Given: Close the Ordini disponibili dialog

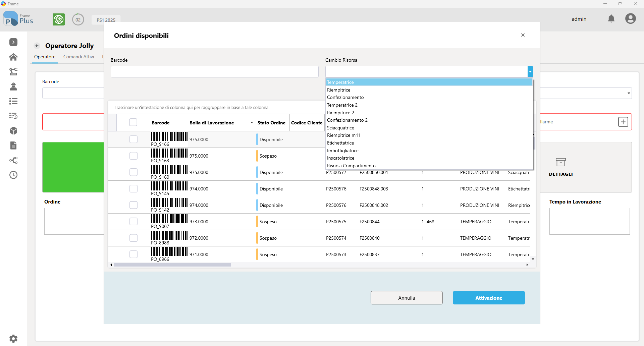Looking at the screenshot, I should (x=523, y=35).
